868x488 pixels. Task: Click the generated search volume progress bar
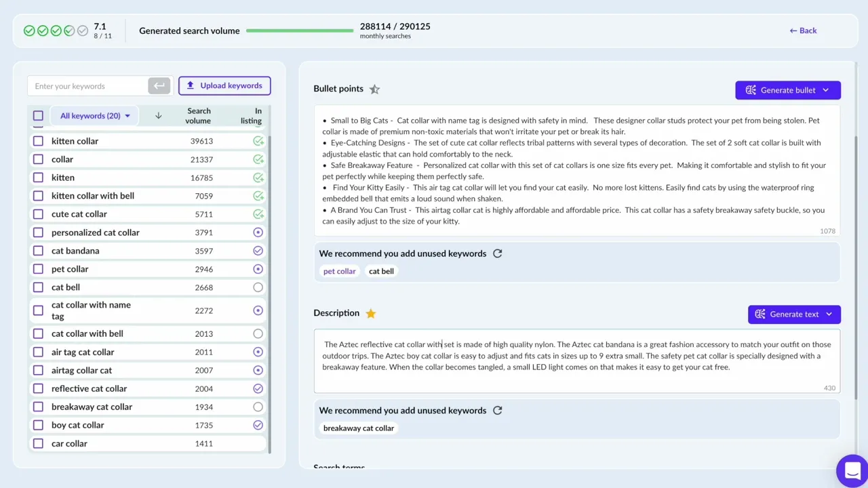point(298,30)
